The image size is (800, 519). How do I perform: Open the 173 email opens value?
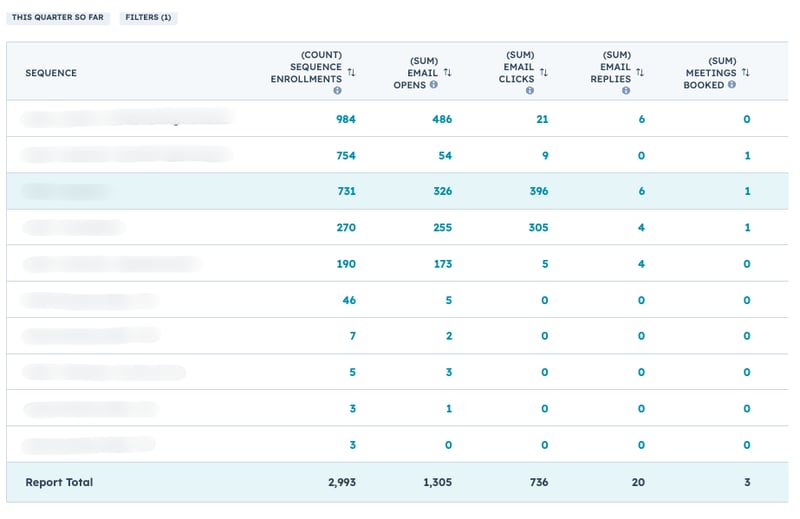pyautogui.click(x=443, y=264)
